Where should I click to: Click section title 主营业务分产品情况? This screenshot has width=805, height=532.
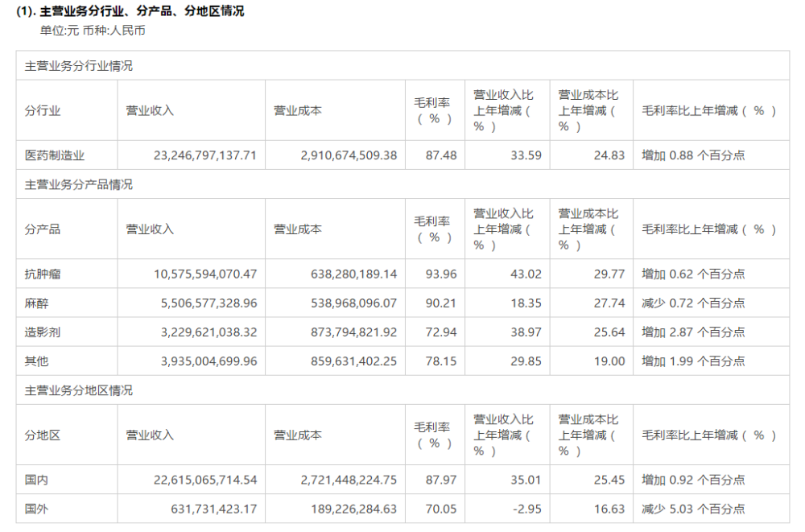tap(79, 184)
